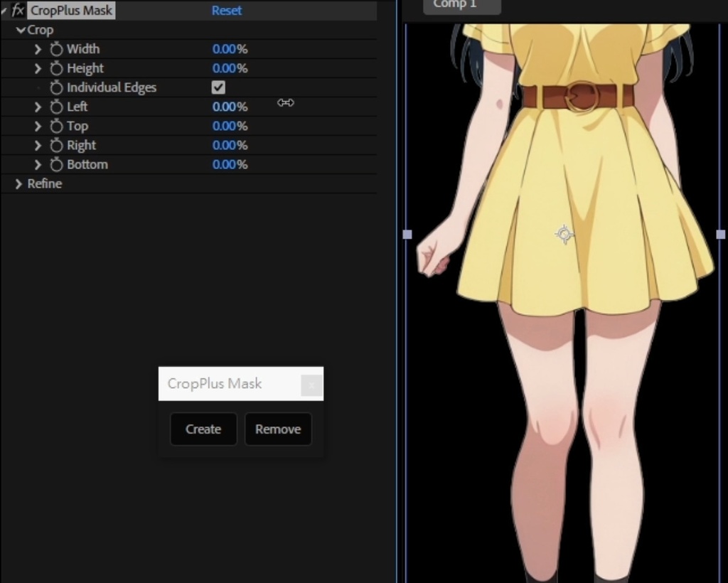This screenshot has width=728, height=583.
Task: Expand the Width property chevron
Action: point(38,48)
